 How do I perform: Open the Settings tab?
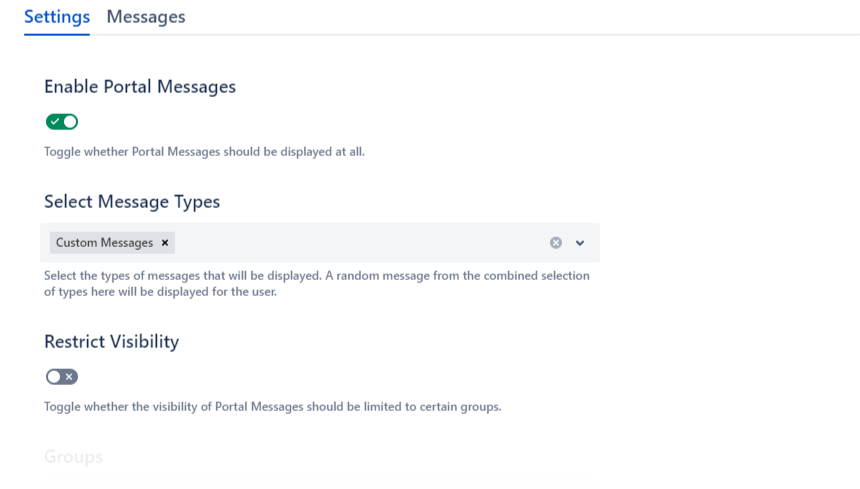(x=57, y=17)
